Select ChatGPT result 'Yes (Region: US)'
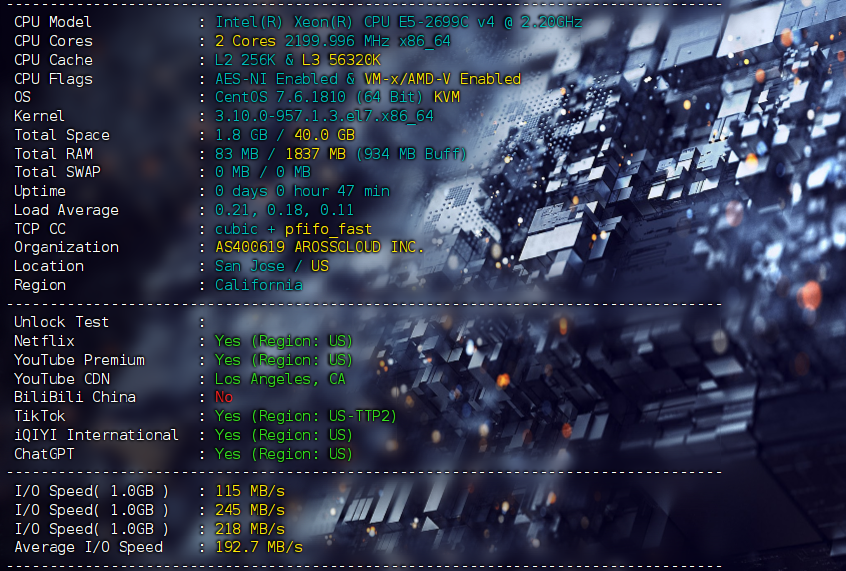 [284, 454]
